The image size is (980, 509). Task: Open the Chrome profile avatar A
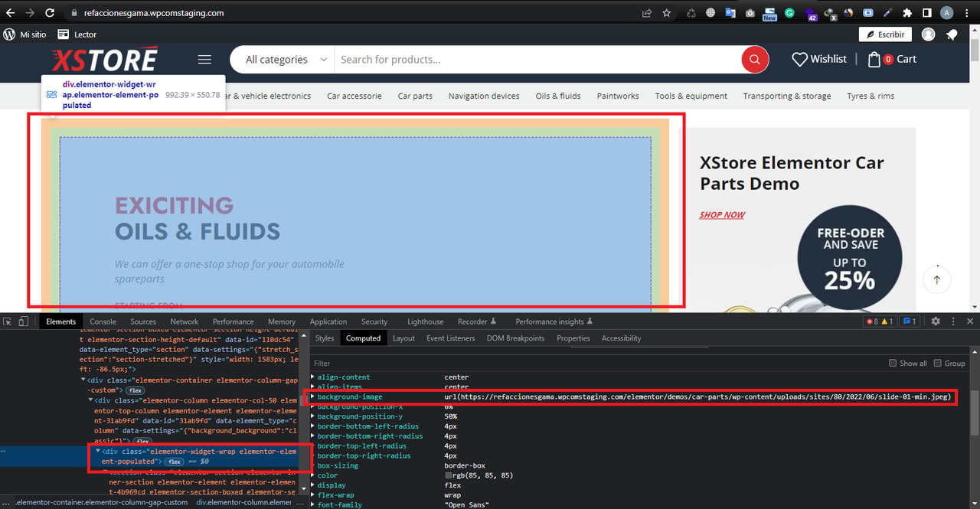click(x=947, y=13)
